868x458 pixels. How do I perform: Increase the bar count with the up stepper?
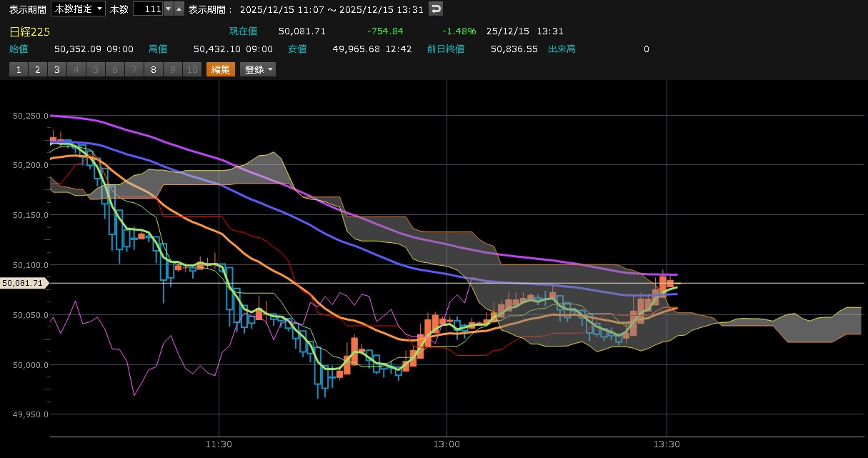coord(179,9)
